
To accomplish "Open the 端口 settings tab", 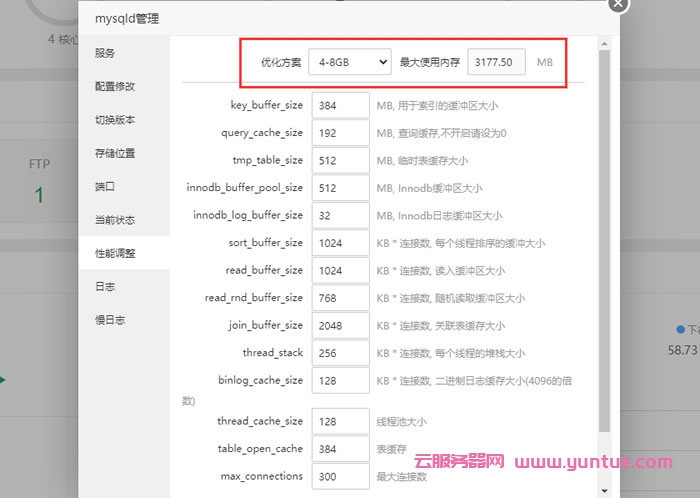I will [x=105, y=186].
